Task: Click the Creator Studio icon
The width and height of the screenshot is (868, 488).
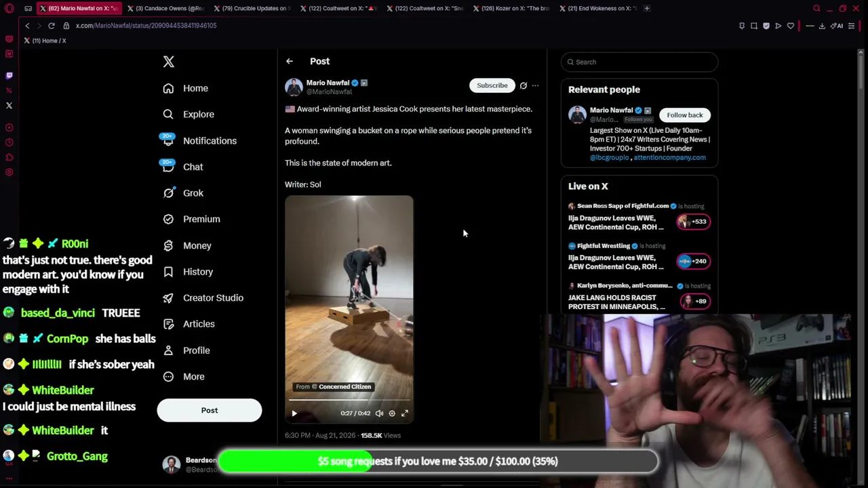Action: 168,298
